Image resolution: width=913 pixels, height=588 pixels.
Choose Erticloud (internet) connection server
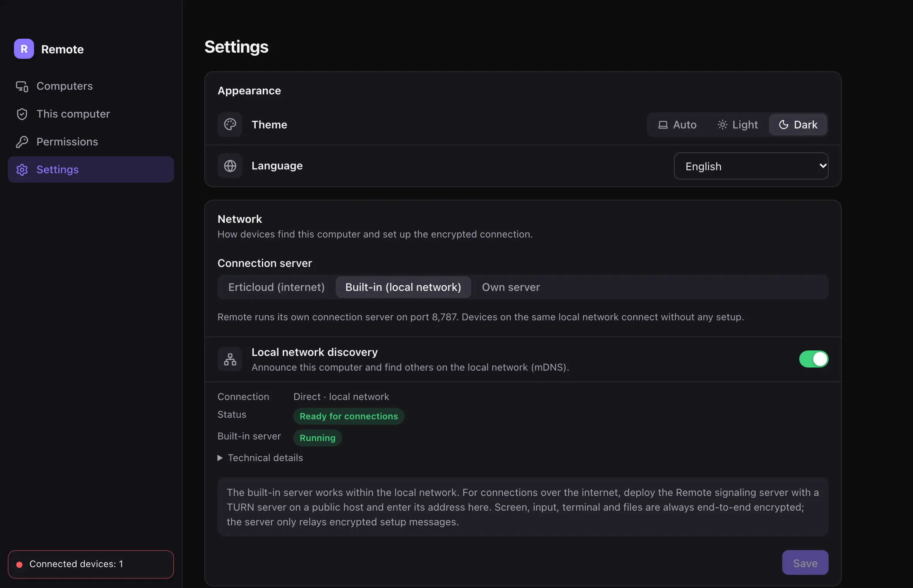(276, 287)
